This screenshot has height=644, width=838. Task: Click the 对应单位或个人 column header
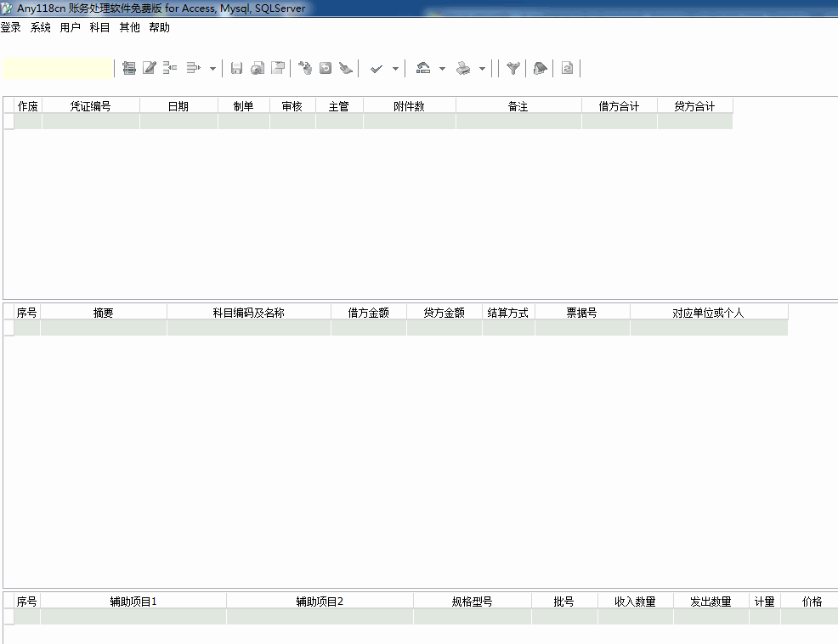(x=709, y=312)
